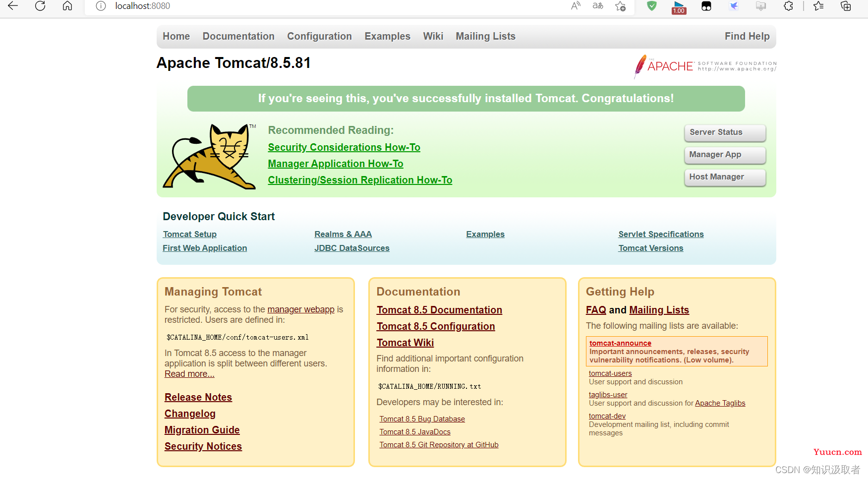
Task: Open the Collections icon
Action: tap(846, 6)
